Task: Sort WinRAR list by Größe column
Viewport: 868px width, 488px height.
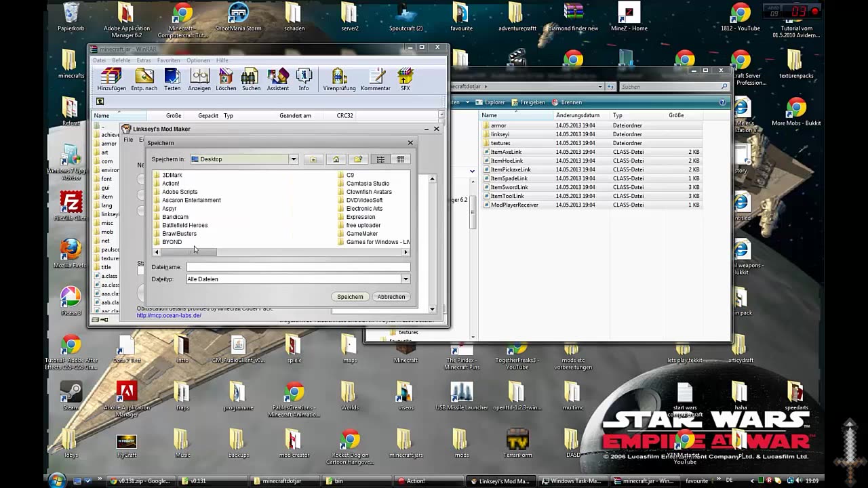Action: 174,116
